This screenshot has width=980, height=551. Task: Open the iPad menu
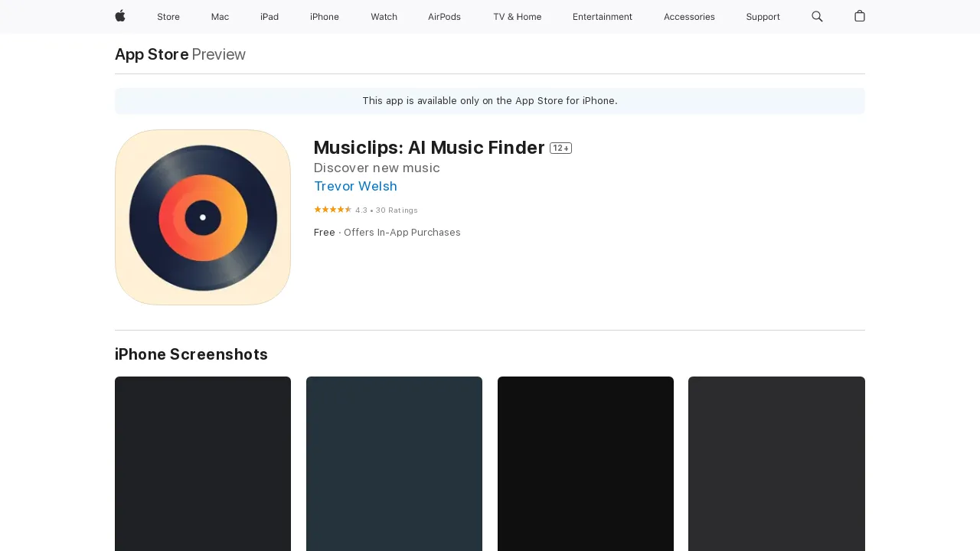coord(269,17)
